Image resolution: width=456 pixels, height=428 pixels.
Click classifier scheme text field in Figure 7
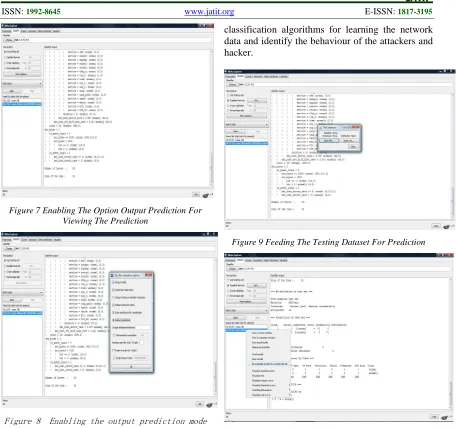tap(113, 40)
